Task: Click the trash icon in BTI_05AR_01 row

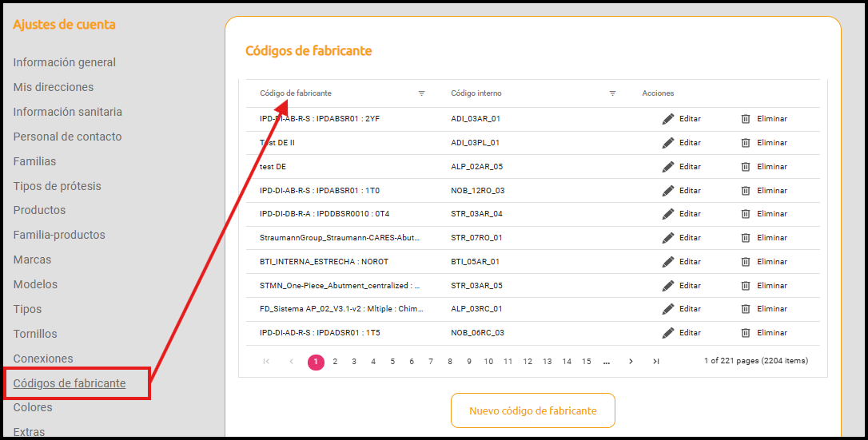Action: (x=746, y=261)
